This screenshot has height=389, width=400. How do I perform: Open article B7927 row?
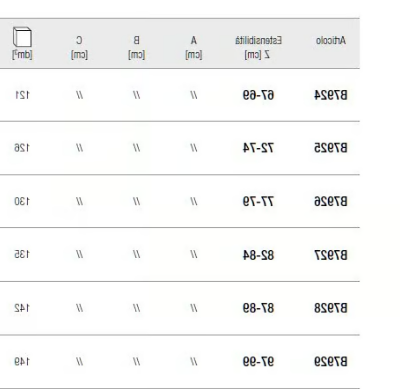click(x=180, y=255)
